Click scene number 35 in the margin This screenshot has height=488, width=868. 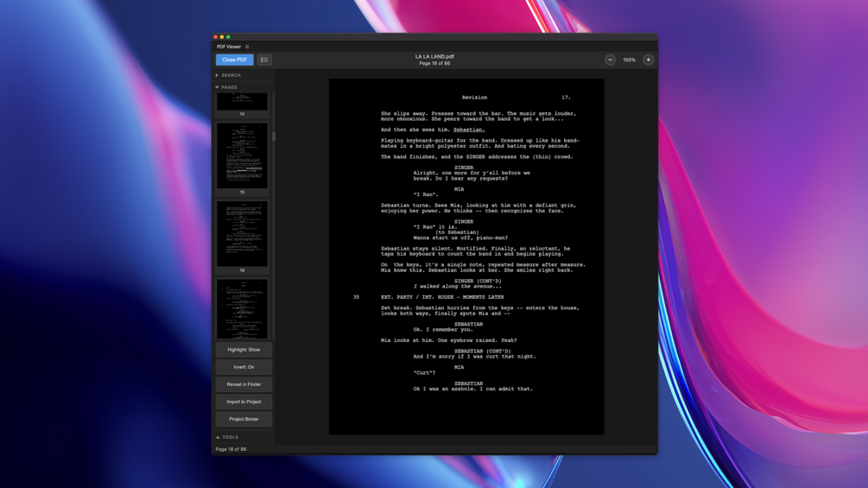pos(356,297)
